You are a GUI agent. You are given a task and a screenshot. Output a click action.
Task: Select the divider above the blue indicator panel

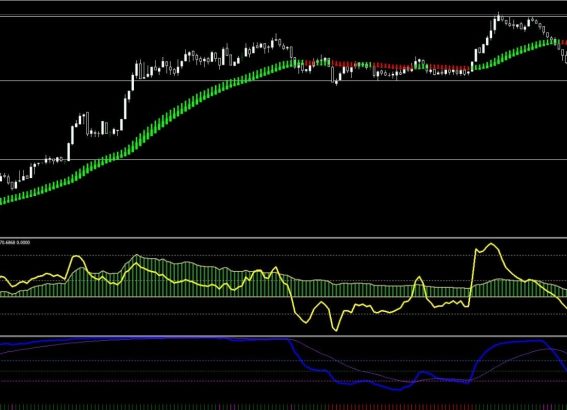point(284,336)
